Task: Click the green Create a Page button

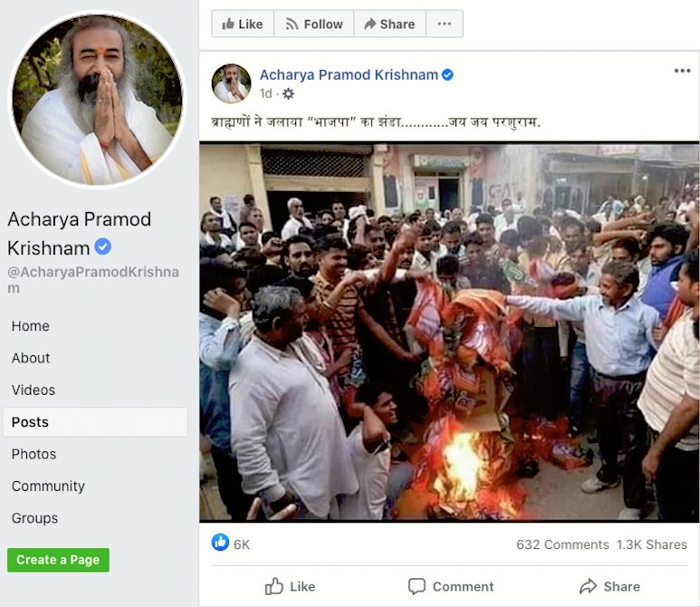Action: [x=58, y=560]
